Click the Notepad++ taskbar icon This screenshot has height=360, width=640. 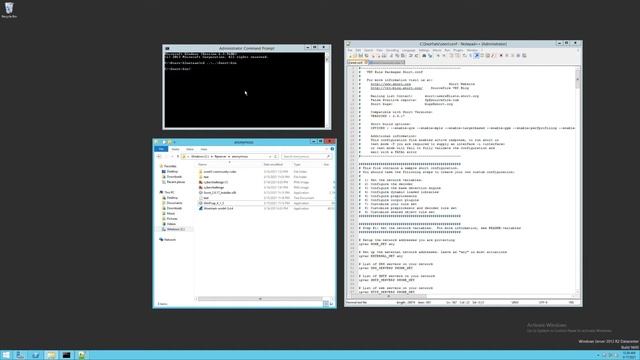click(x=82, y=355)
